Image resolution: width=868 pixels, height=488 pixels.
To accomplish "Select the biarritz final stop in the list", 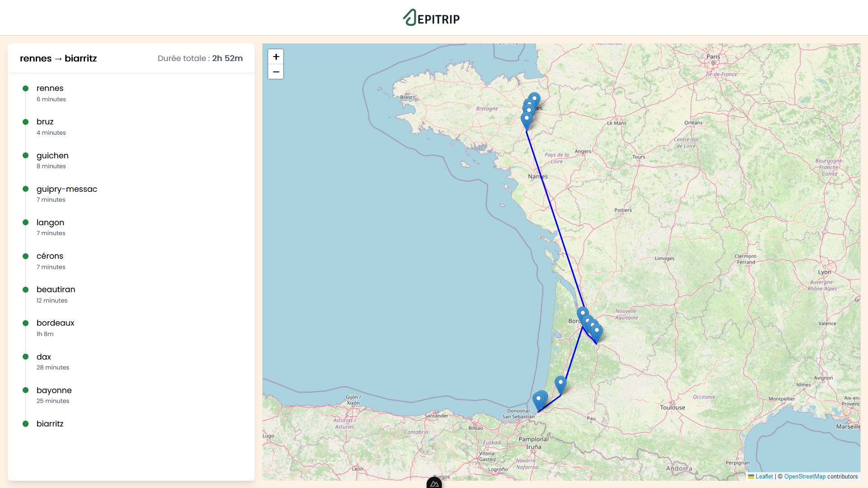I will click(x=50, y=423).
